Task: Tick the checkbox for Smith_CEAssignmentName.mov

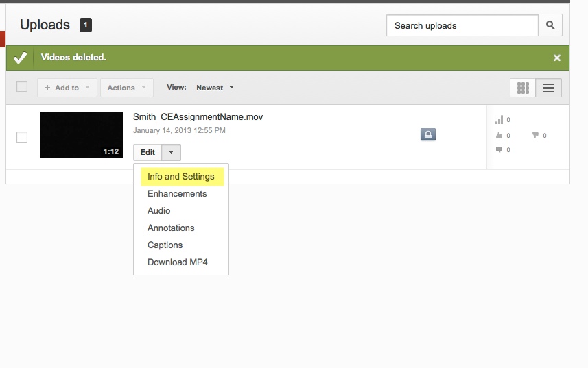Action: pyautogui.click(x=22, y=137)
